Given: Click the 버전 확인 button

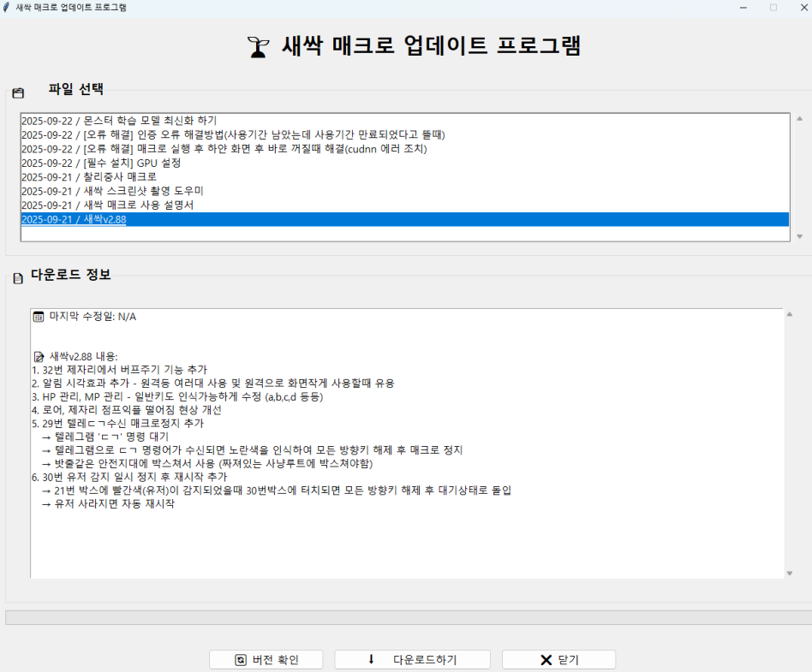Looking at the screenshot, I should (266, 659).
